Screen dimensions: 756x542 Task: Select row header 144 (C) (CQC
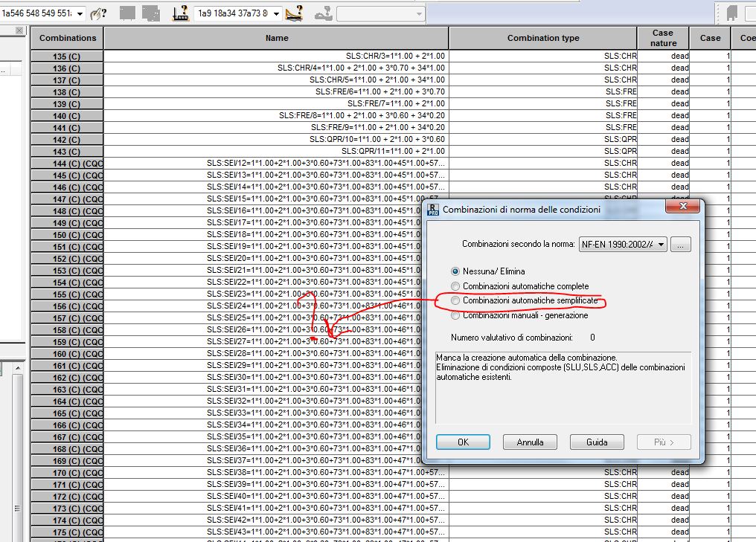click(67, 164)
